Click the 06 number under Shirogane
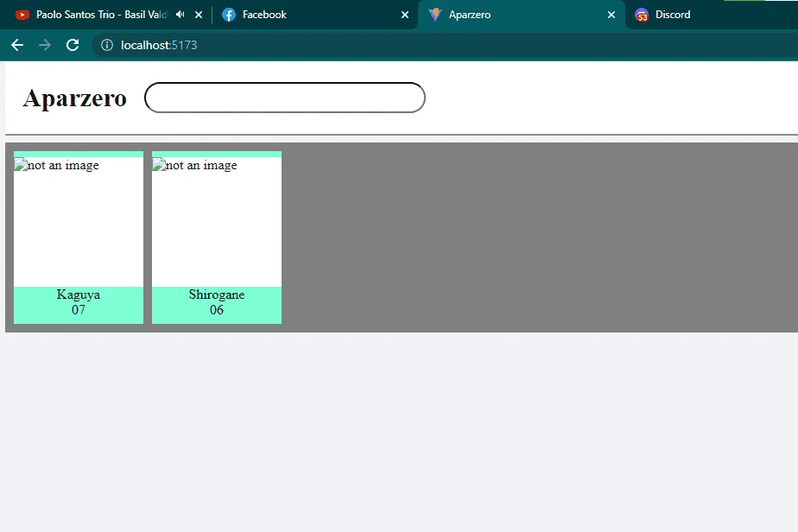This screenshot has width=798, height=532. point(217,309)
